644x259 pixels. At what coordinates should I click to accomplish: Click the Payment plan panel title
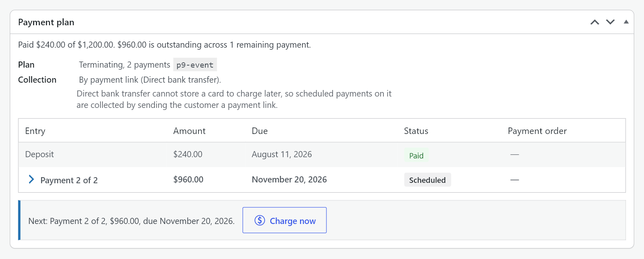click(46, 22)
